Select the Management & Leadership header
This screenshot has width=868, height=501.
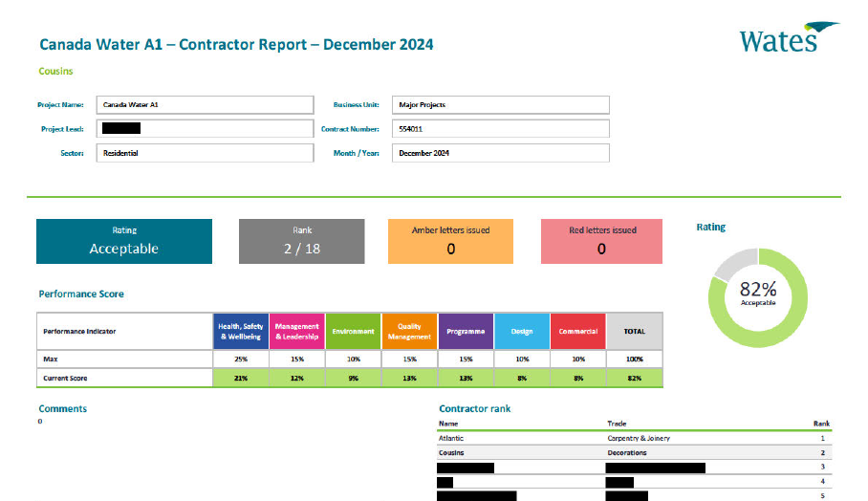click(296, 332)
